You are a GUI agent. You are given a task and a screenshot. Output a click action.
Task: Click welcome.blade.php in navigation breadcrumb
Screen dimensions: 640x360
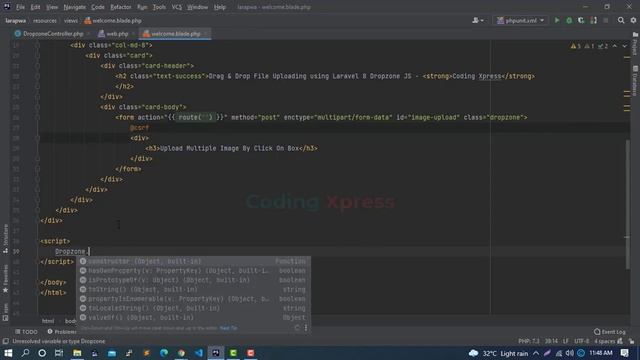pyautogui.click(x=113, y=20)
